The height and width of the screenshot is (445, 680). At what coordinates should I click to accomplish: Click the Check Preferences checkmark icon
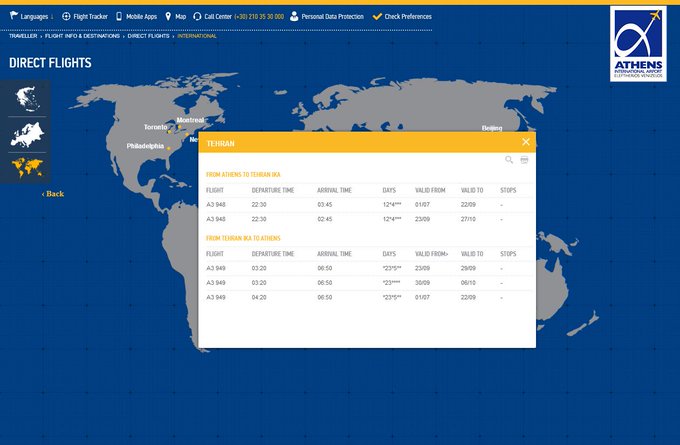pyautogui.click(x=377, y=16)
